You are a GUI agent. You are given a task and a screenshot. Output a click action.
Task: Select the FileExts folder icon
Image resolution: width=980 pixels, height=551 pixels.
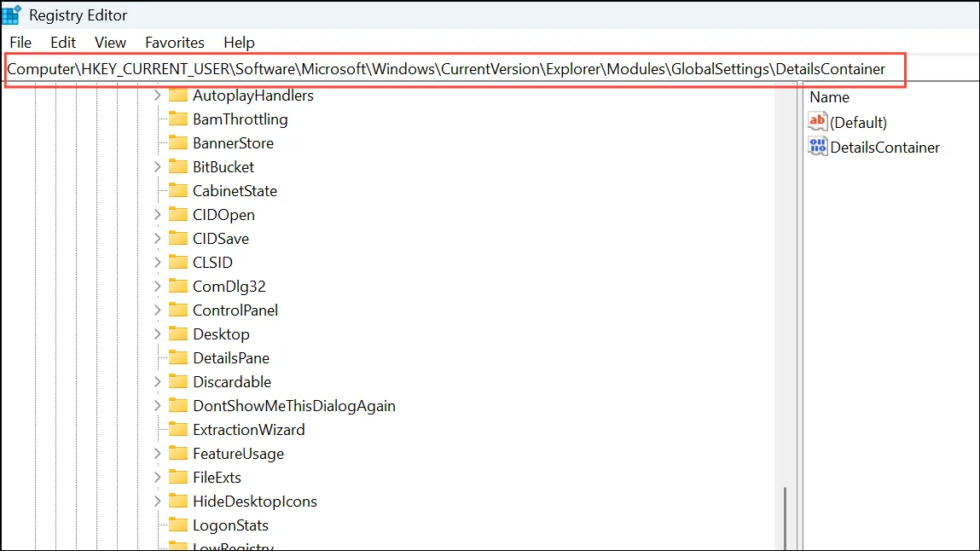coord(178,477)
